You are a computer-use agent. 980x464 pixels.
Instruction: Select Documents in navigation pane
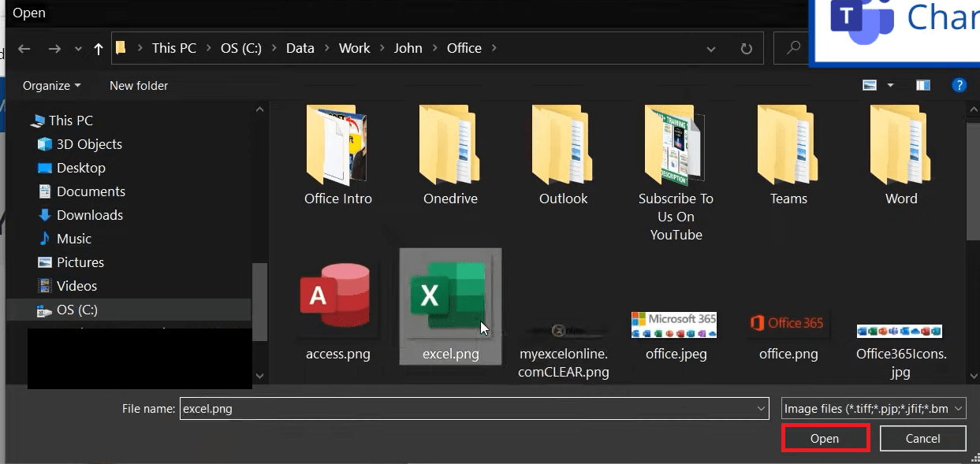coord(81,191)
